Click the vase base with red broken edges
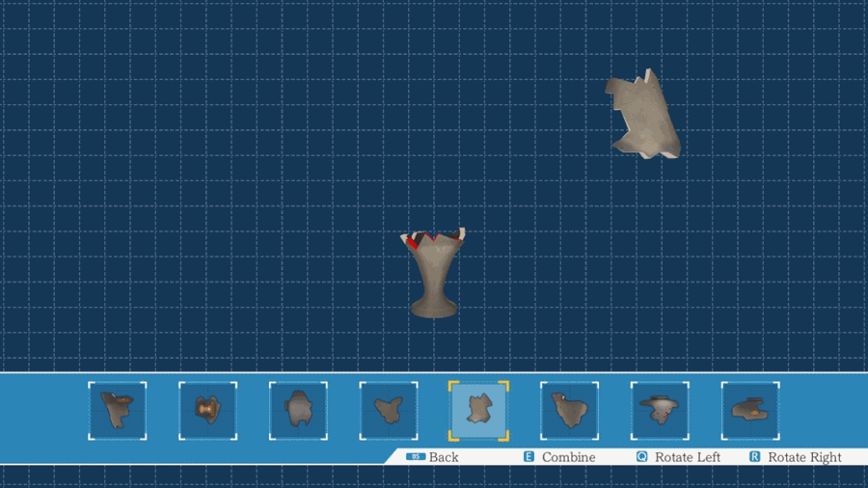The height and width of the screenshot is (488, 868). coord(434,272)
